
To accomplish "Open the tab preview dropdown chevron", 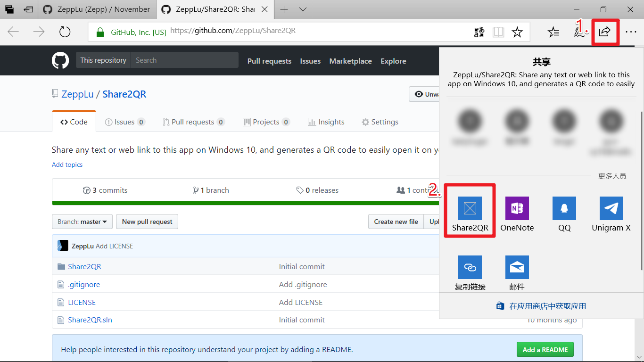I will pos(303,9).
